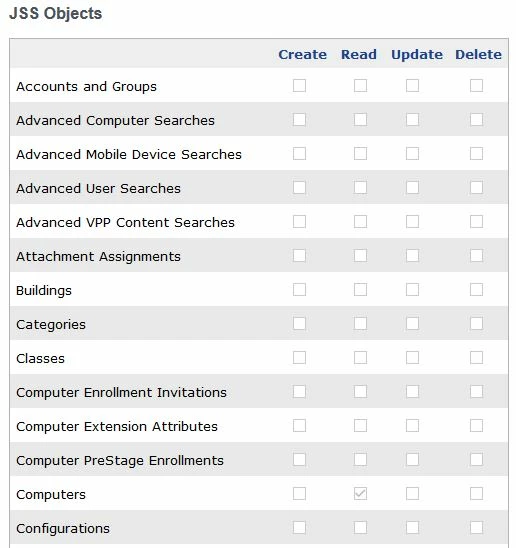Viewport: 516px width, 548px height.
Task: Check Update checkbox for Computers
Action: [x=413, y=493]
